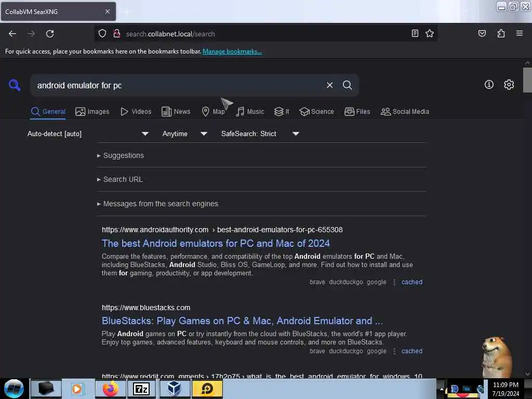This screenshot has height=399, width=532.
Task: Open the Anytime time range dropdown
Action: point(184,134)
